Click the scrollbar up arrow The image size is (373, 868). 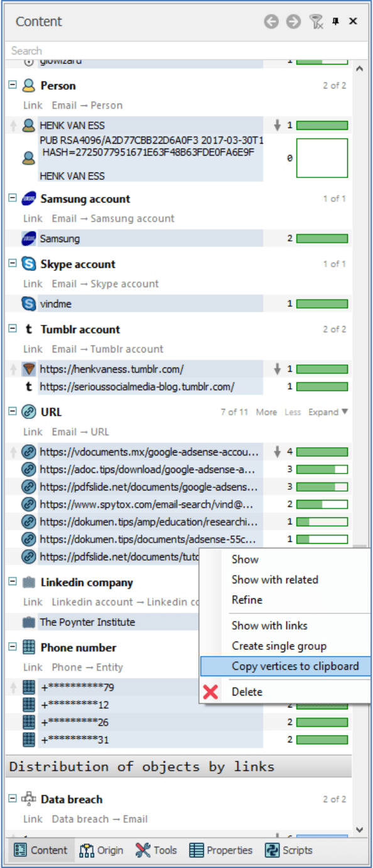coord(360,68)
